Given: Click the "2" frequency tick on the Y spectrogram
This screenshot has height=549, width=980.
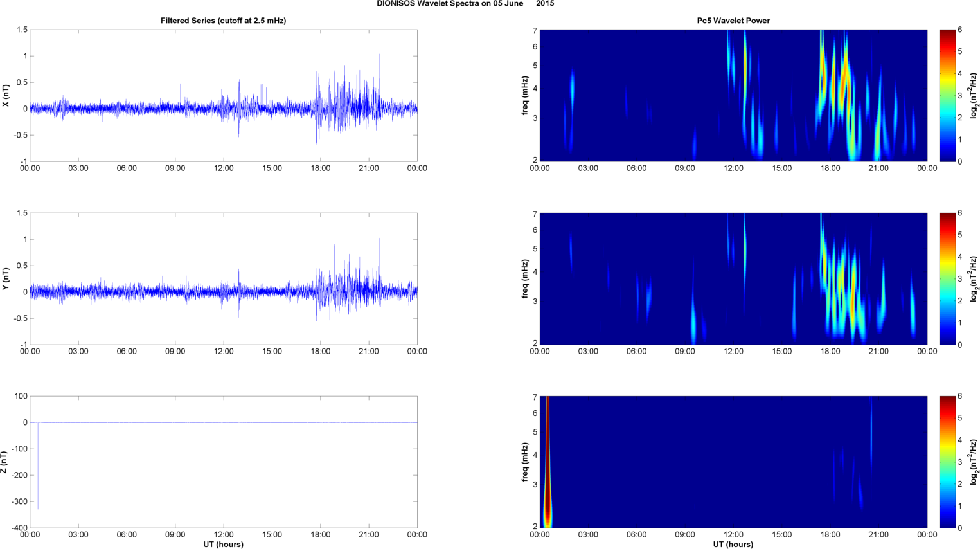Looking at the screenshot, I should point(535,343).
